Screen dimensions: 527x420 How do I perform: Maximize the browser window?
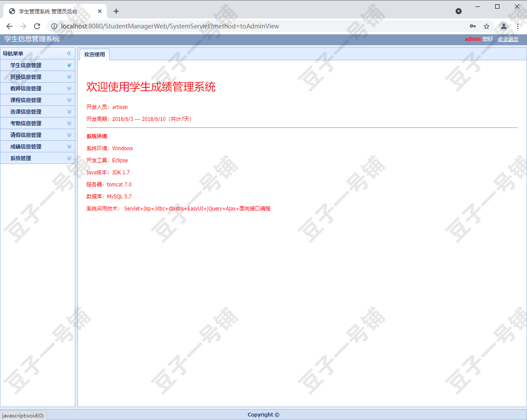(x=497, y=6)
